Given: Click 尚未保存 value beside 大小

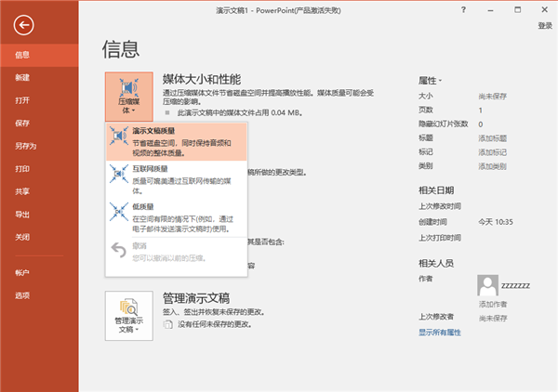Looking at the screenshot, I should (x=493, y=97).
